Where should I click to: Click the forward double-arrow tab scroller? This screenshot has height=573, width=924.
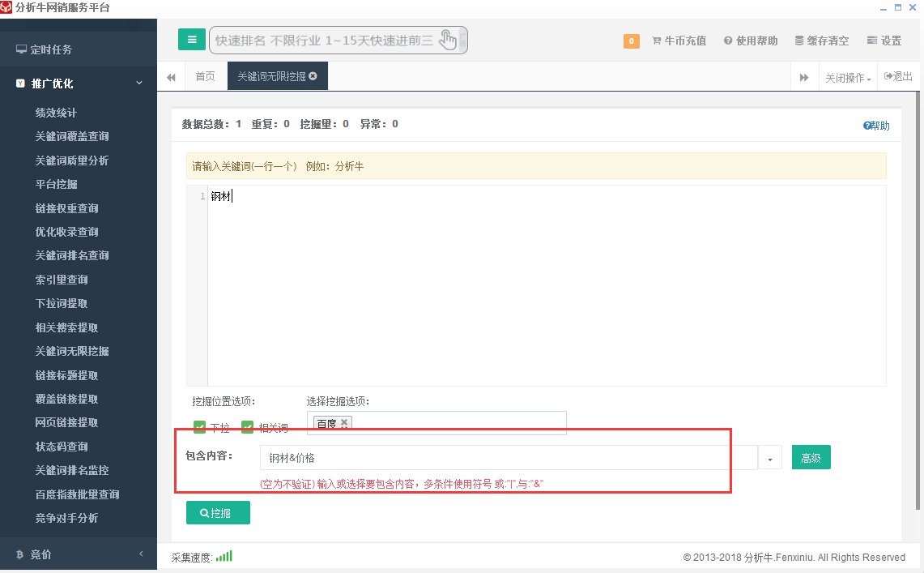[803, 75]
